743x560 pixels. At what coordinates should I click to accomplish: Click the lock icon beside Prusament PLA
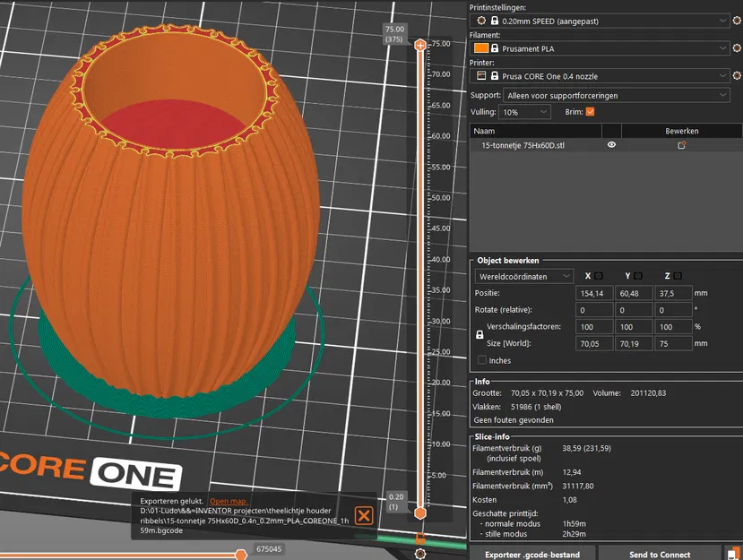pos(495,47)
